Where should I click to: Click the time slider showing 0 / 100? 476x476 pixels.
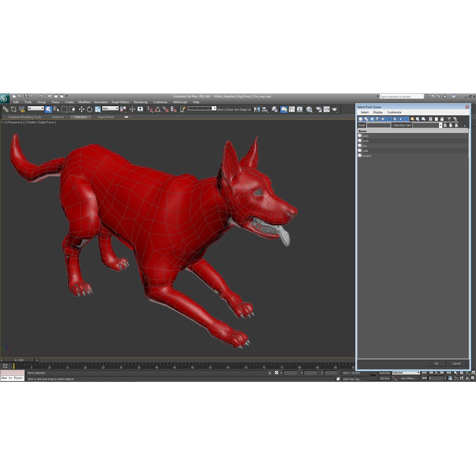(19, 360)
